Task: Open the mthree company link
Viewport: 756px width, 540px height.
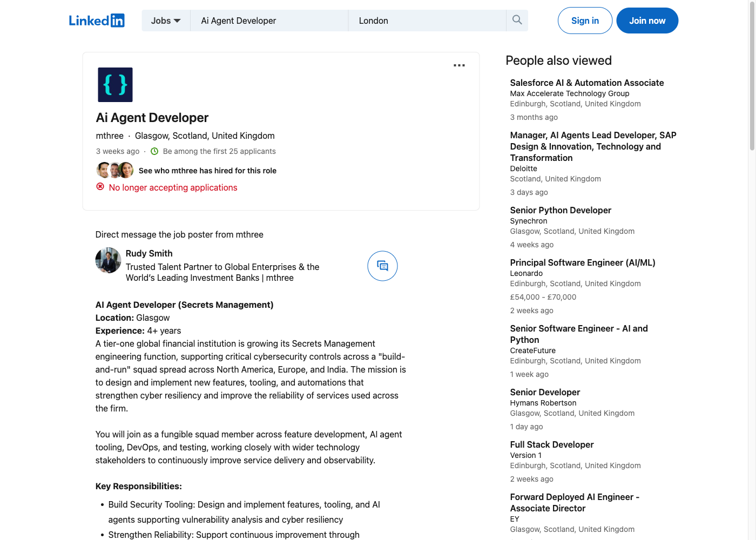Action: point(110,136)
